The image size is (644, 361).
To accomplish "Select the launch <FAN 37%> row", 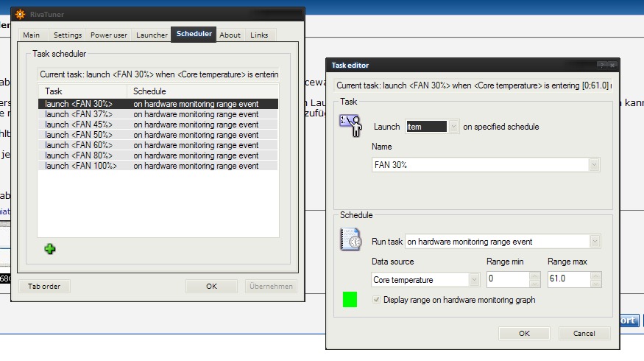I will (x=158, y=114).
